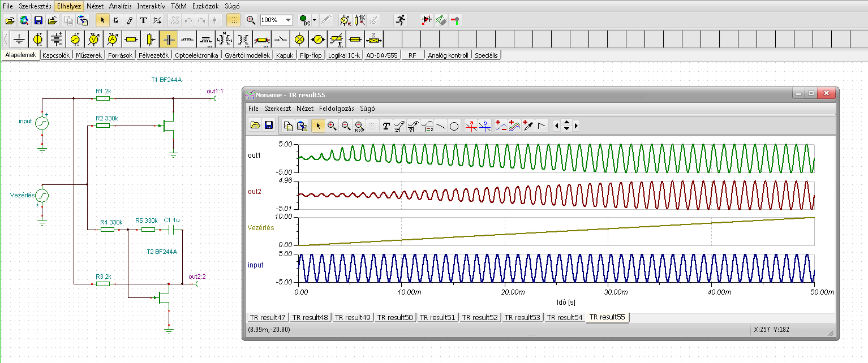868x363 pixels.
Task: Click the running man simulation icon
Action: click(x=401, y=20)
